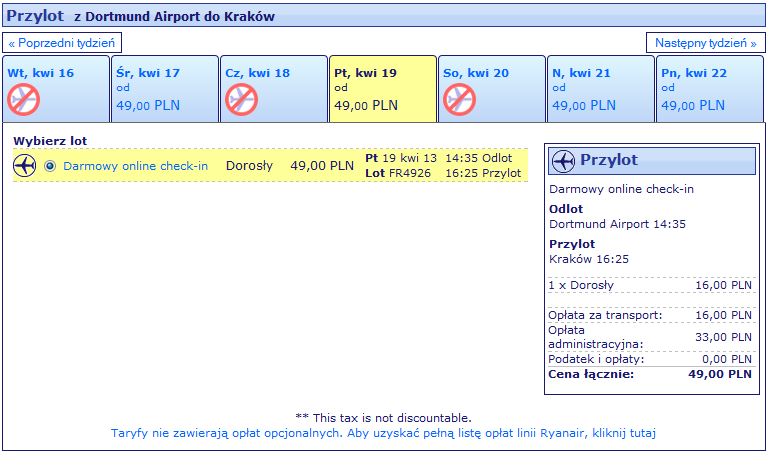778x465 pixels.
Task: Click the no-flight icon on So, kwi 20
Action: coord(459,99)
